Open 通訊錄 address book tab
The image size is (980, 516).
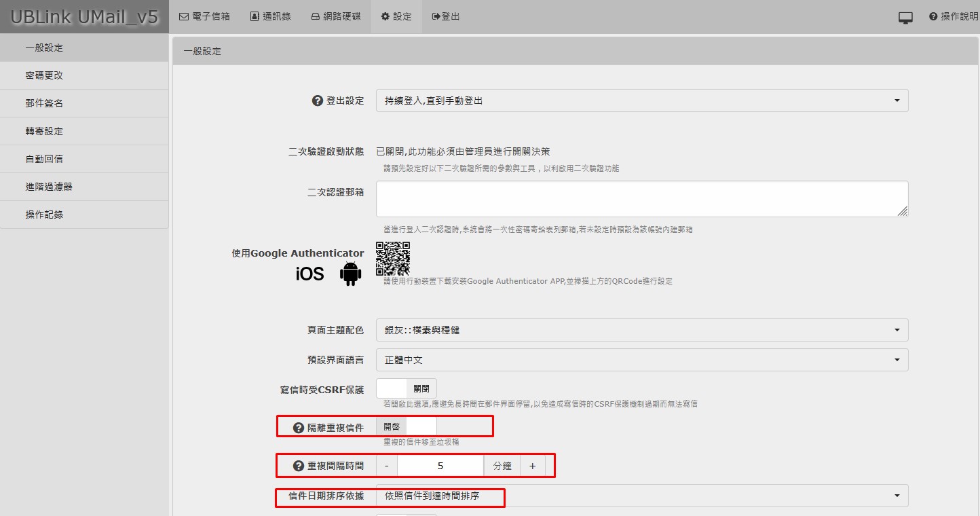coord(270,16)
